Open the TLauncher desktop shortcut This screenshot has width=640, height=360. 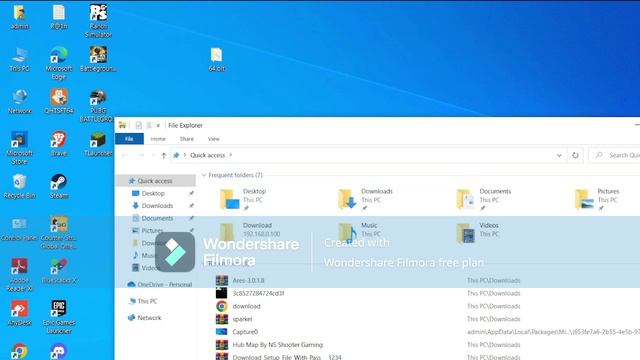pyautogui.click(x=98, y=144)
